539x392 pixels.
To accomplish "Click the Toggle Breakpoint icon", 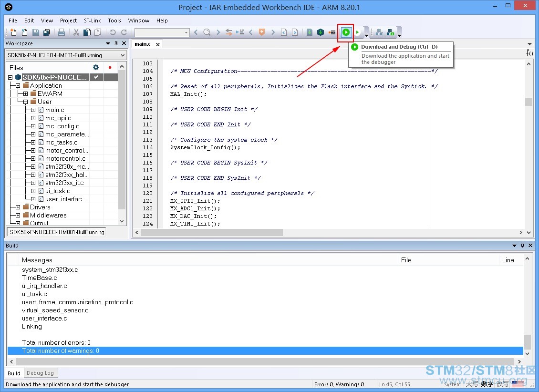I will 332,32.
